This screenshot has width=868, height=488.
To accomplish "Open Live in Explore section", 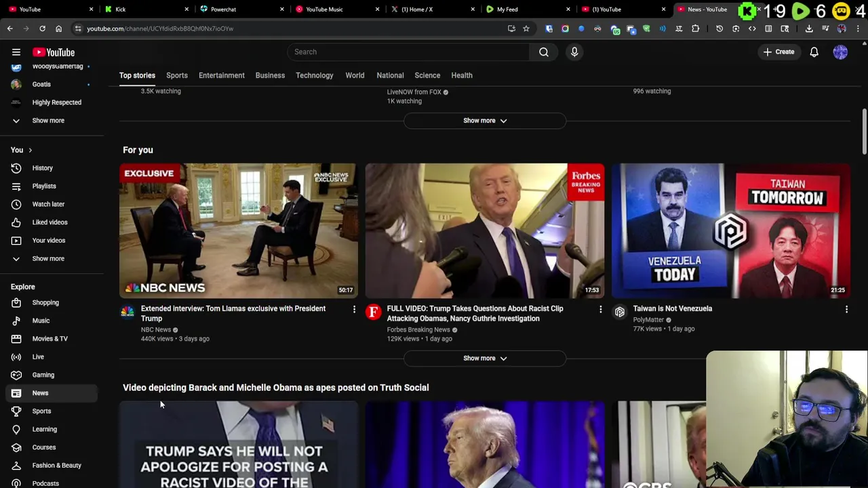I will (x=52, y=357).
